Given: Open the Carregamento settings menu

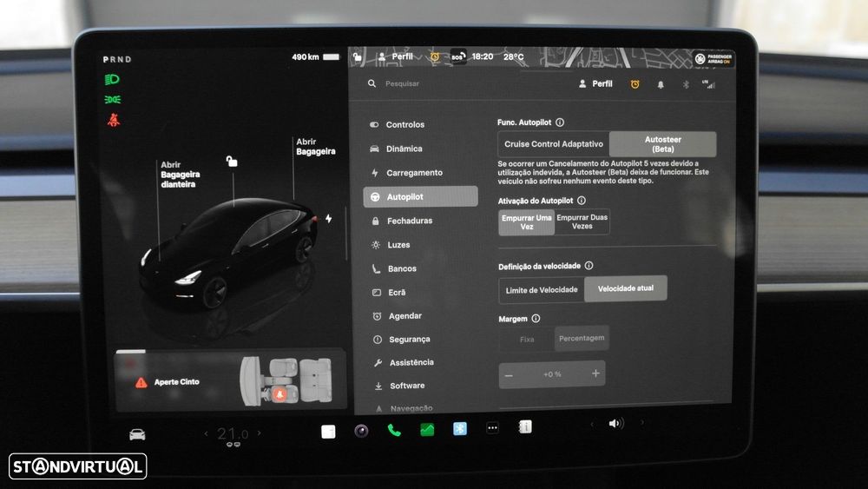Looking at the screenshot, I should click(x=407, y=173).
